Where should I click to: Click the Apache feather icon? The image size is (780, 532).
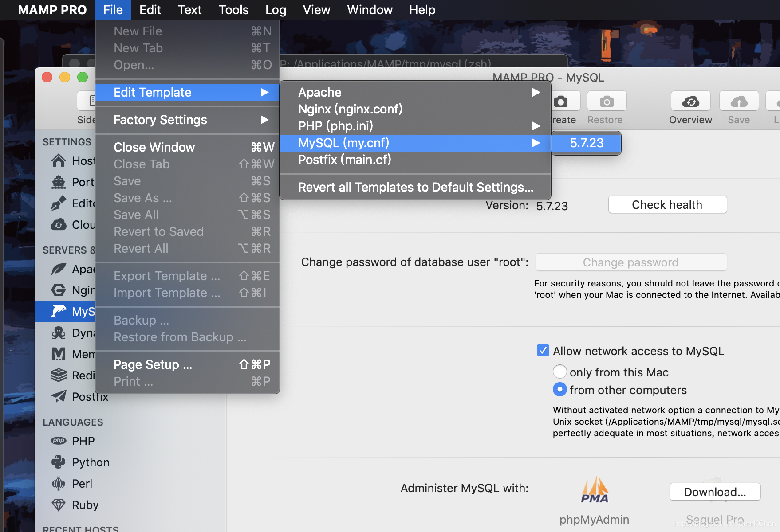point(59,269)
